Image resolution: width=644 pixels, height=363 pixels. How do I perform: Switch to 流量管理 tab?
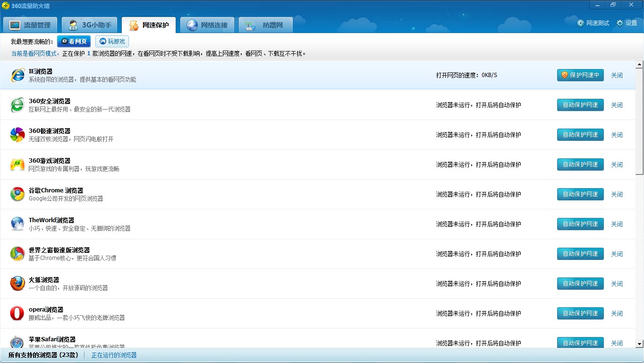pos(30,25)
